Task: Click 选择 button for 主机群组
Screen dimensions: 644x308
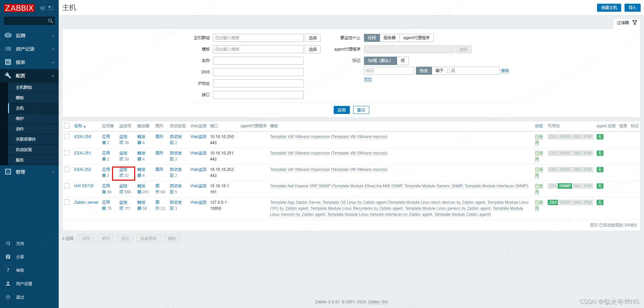Action: [x=313, y=38]
